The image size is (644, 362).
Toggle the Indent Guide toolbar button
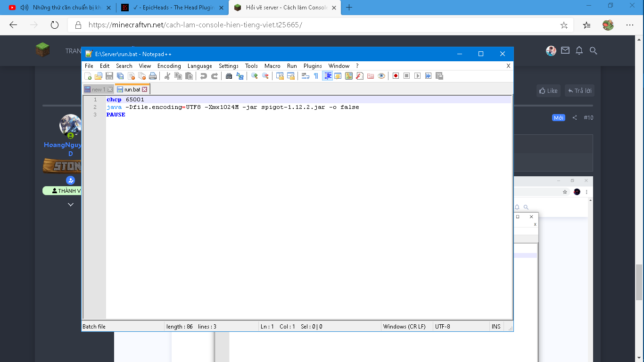[x=327, y=76]
